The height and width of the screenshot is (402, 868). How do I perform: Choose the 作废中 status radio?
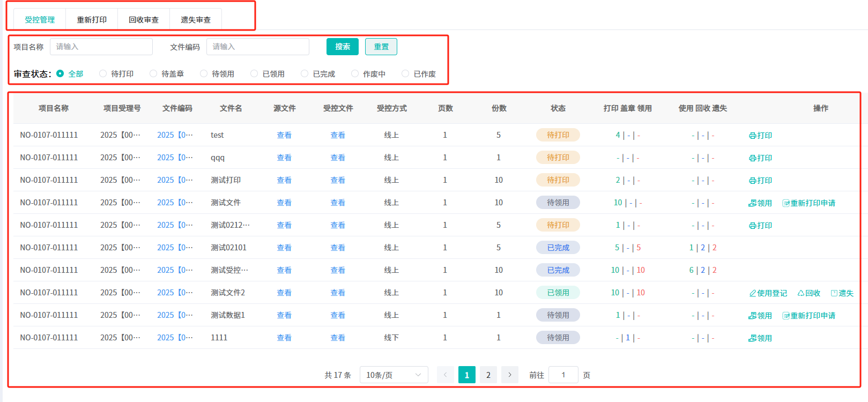tap(368, 73)
